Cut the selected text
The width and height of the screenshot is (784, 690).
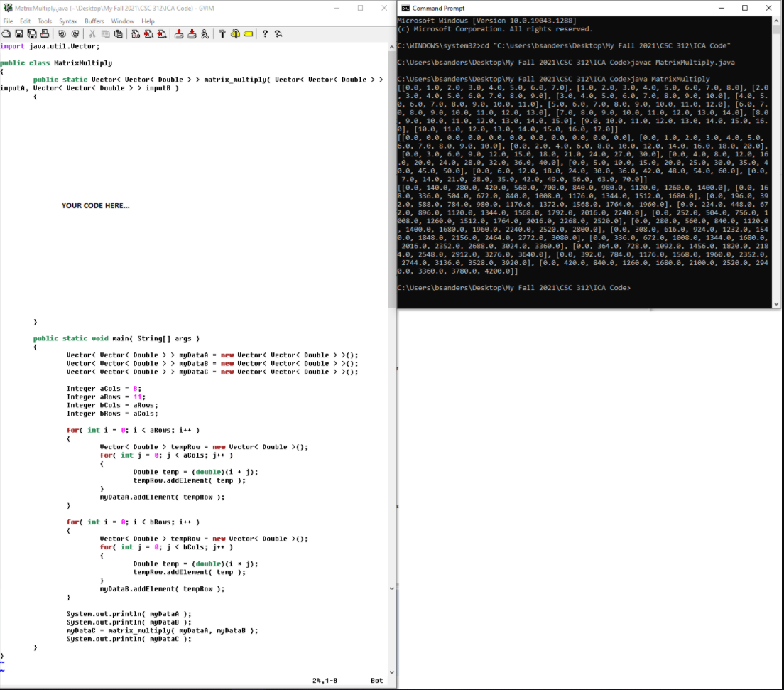click(92, 33)
